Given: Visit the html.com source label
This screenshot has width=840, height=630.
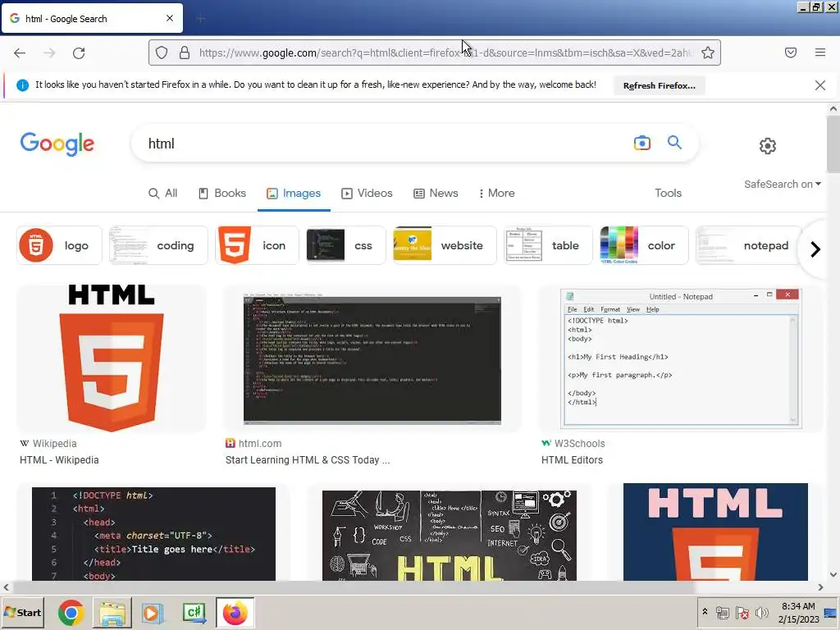Looking at the screenshot, I should point(253,443).
